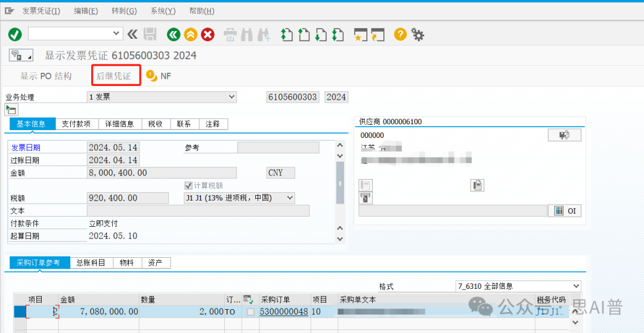Open purchase order link 5300000048

[x=284, y=312]
